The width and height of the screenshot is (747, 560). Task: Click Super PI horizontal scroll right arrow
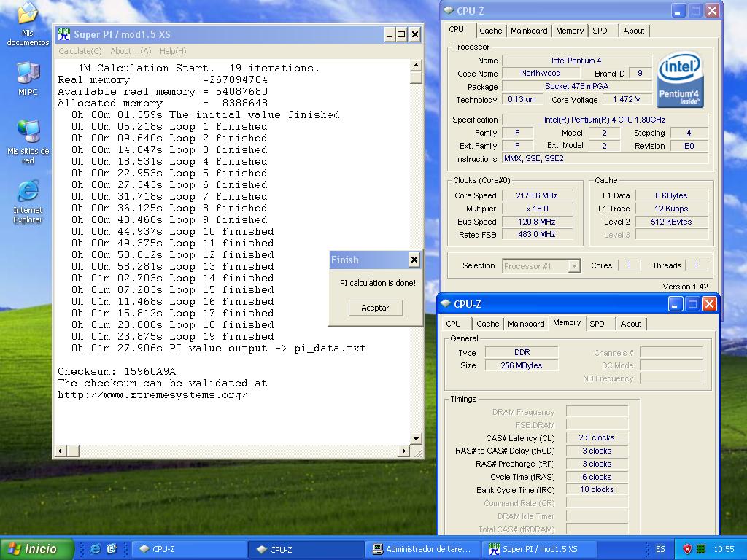coord(404,451)
